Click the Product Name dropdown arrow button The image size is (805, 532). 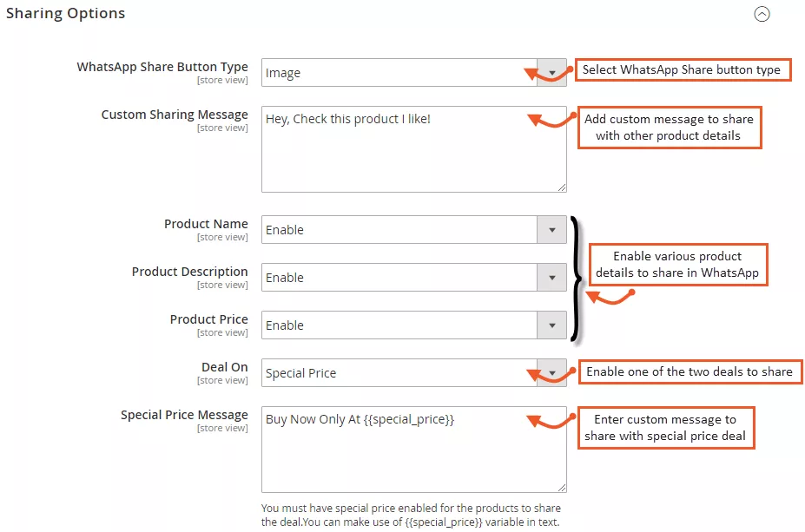(551, 230)
